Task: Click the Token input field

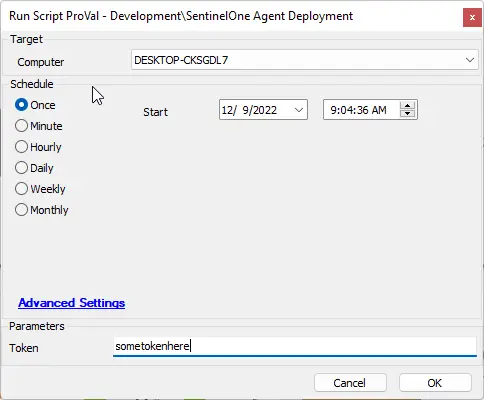Action: pos(295,346)
